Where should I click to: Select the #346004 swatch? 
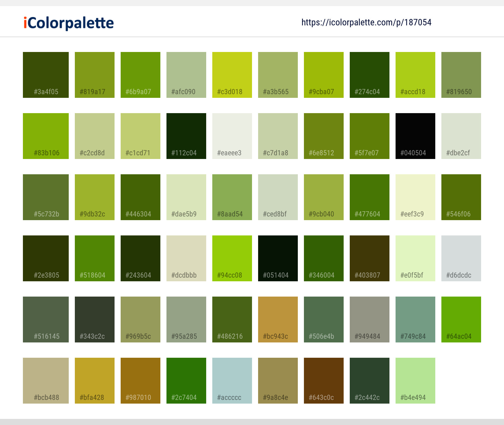coord(324,258)
